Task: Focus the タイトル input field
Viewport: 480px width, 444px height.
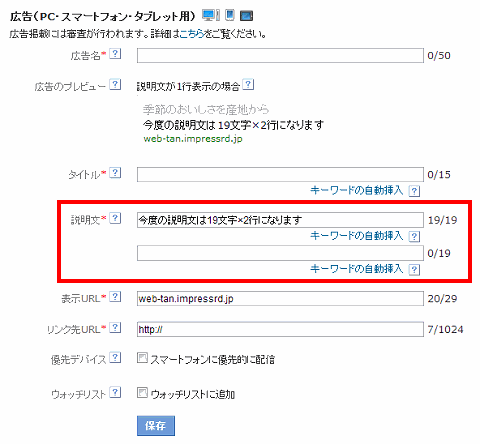Action: pyautogui.click(x=280, y=175)
